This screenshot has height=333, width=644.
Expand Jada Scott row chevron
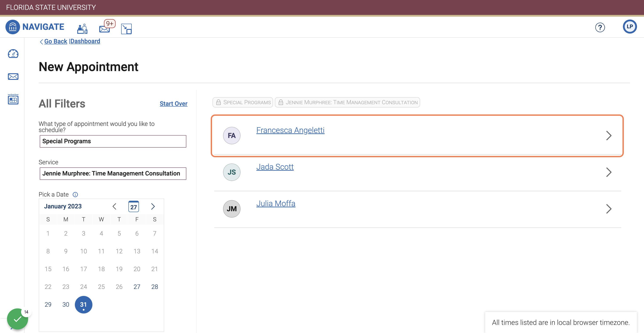click(x=609, y=172)
